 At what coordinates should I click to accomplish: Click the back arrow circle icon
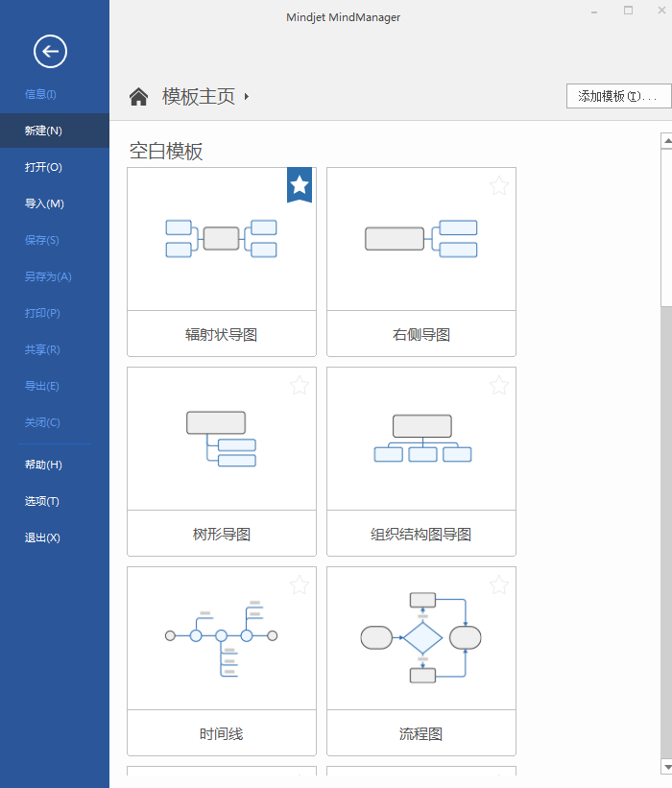point(50,51)
